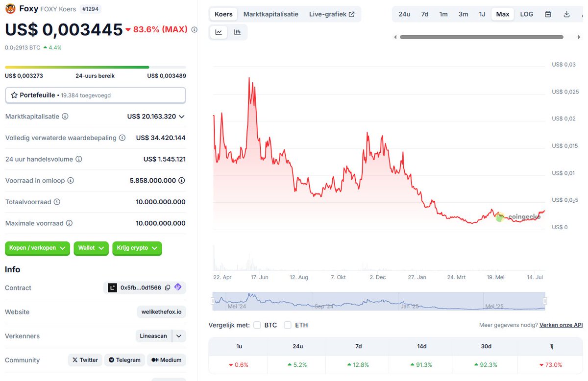Open the Telegram community link

click(124, 360)
